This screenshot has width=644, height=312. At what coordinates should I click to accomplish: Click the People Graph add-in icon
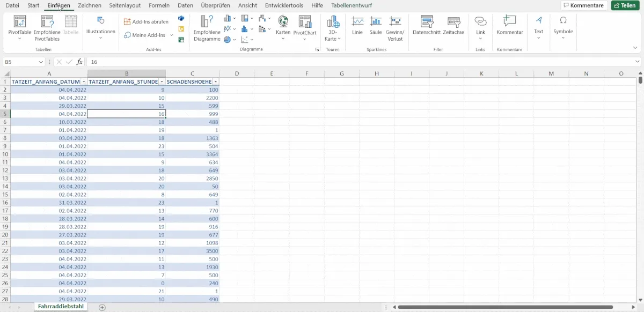181,39
